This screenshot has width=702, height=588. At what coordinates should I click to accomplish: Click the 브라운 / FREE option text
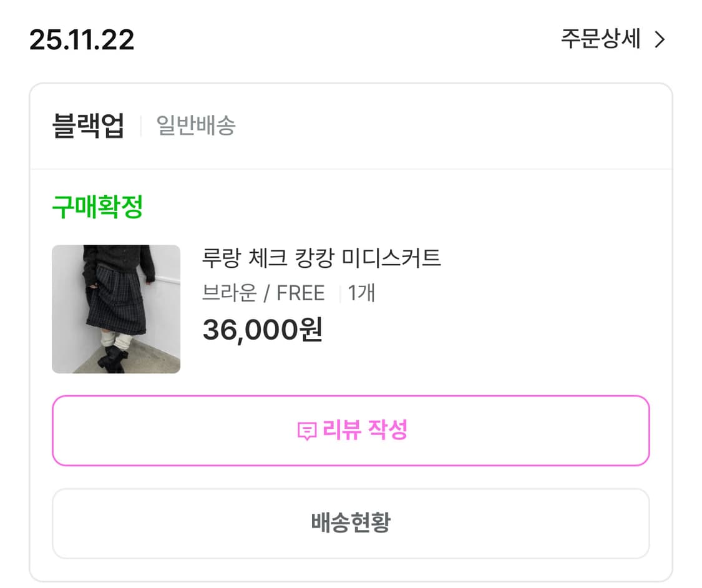(x=263, y=292)
